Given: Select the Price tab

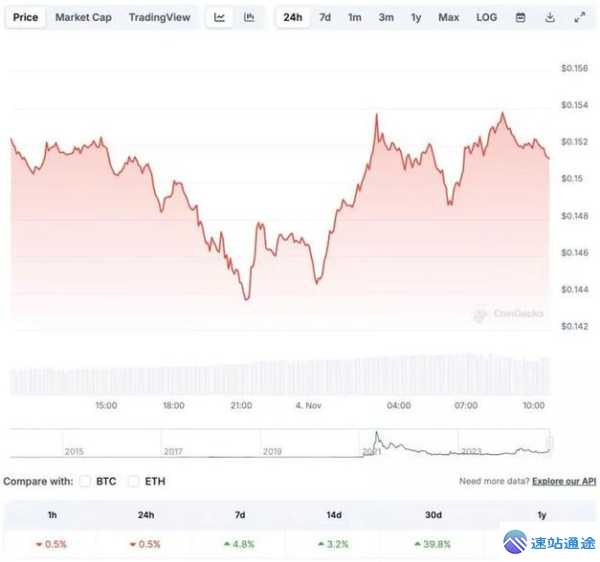Looking at the screenshot, I should point(26,17).
